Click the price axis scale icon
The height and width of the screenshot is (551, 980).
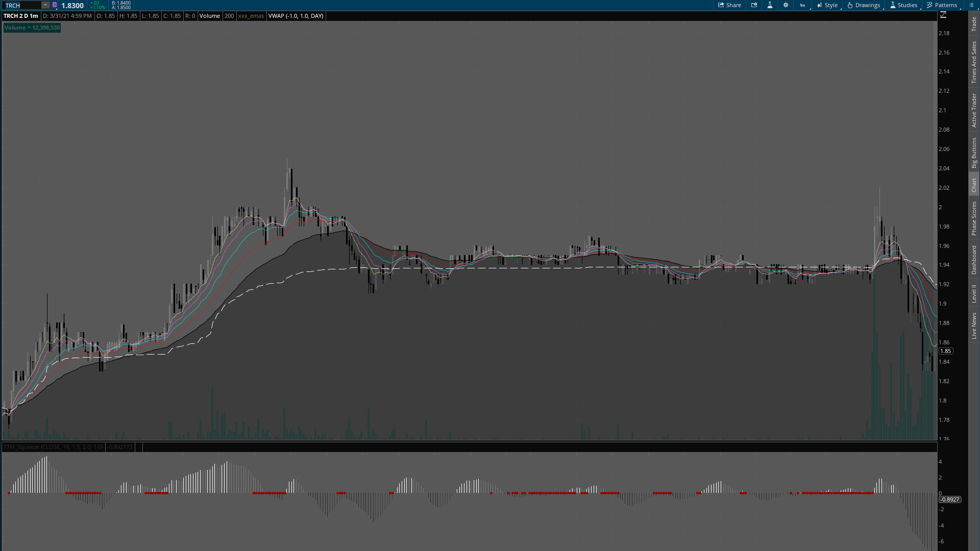(x=943, y=15)
